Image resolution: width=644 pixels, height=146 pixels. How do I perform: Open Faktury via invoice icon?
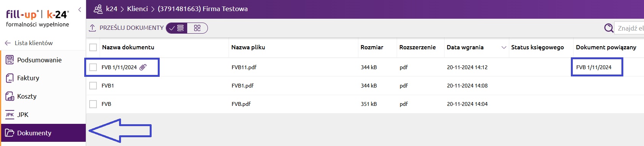click(10, 78)
